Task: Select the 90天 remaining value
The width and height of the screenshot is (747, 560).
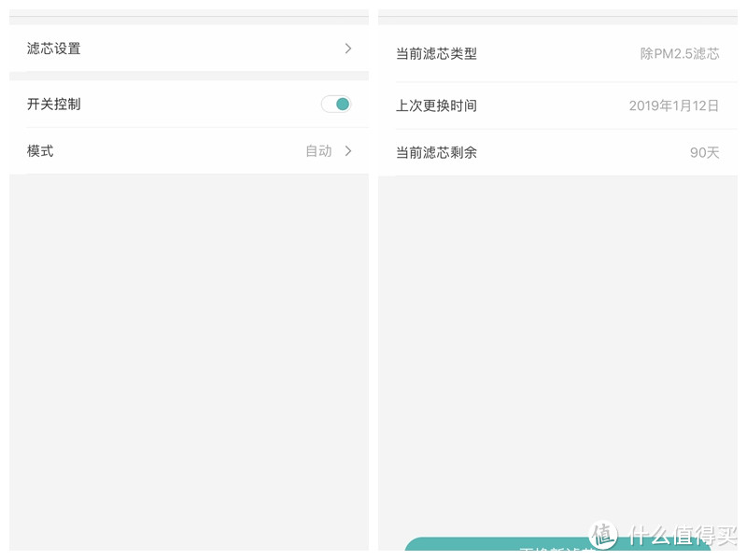Action: tap(705, 153)
